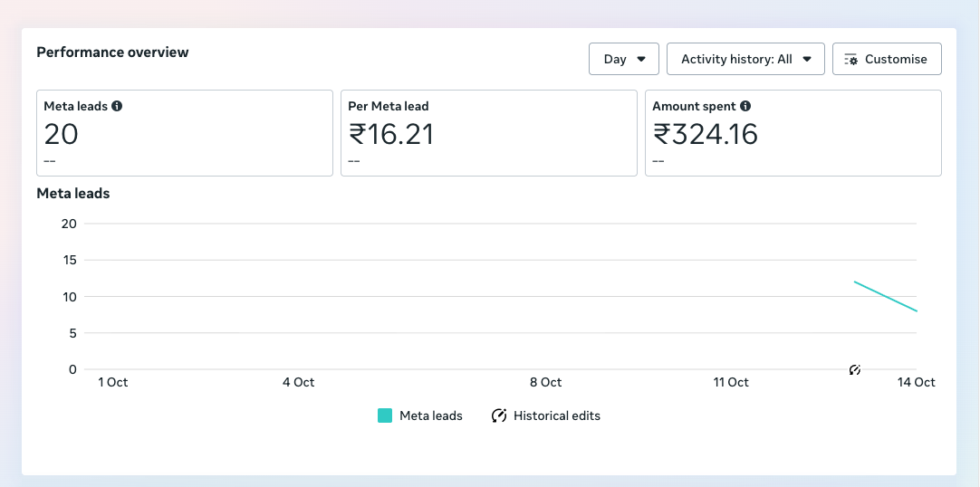980x487 pixels.
Task: Click the historical edit marker on the chart axis
Action: tap(855, 369)
